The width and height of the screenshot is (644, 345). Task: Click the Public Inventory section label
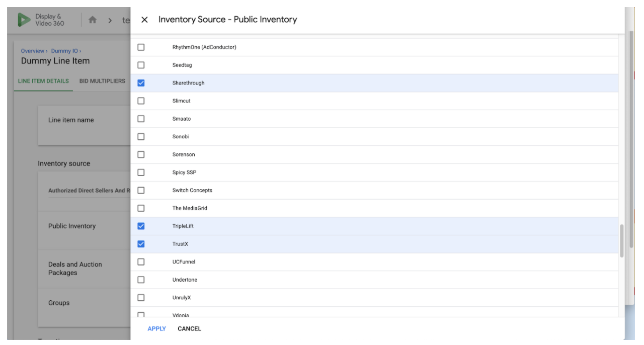[72, 226]
